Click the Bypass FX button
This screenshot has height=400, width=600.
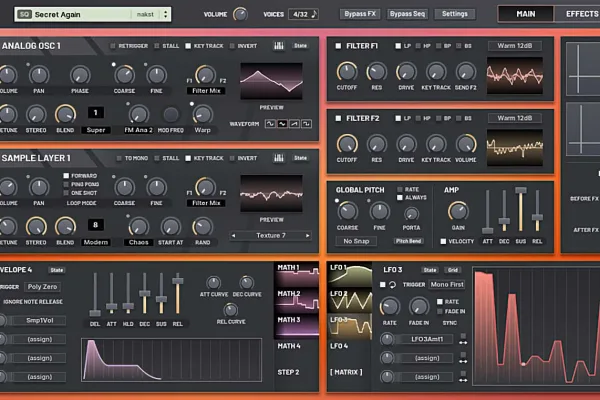[x=360, y=14]
